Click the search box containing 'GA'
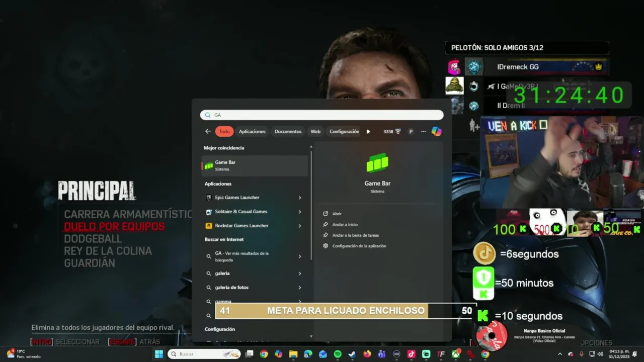The width and height of the screenshot is (644, 362). 322,115
